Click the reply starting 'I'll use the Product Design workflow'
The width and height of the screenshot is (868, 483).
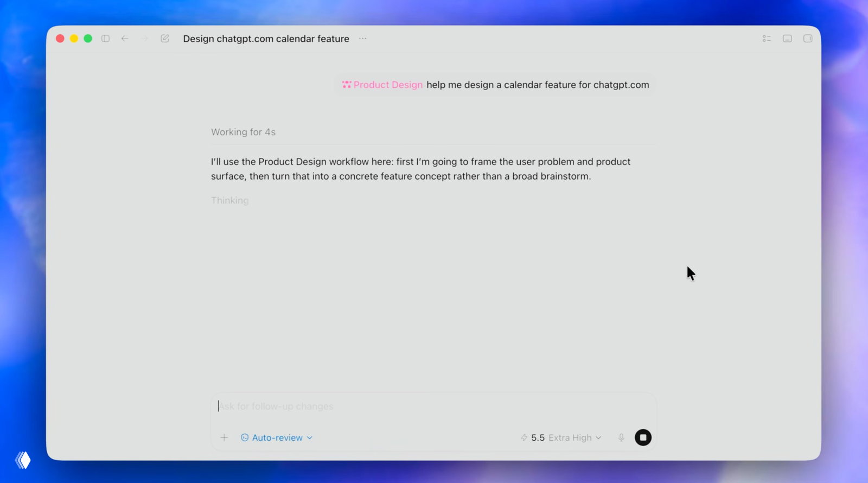(x=420, y=169)
